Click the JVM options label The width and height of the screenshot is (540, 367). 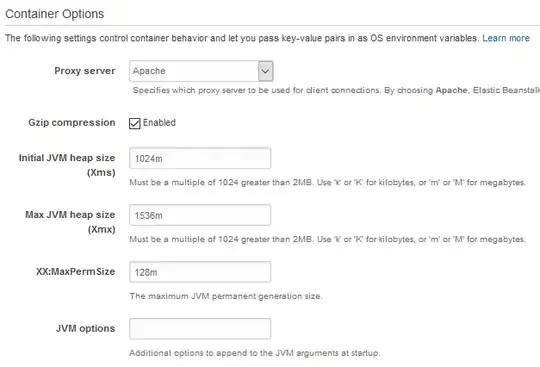(x=85, y=328)
